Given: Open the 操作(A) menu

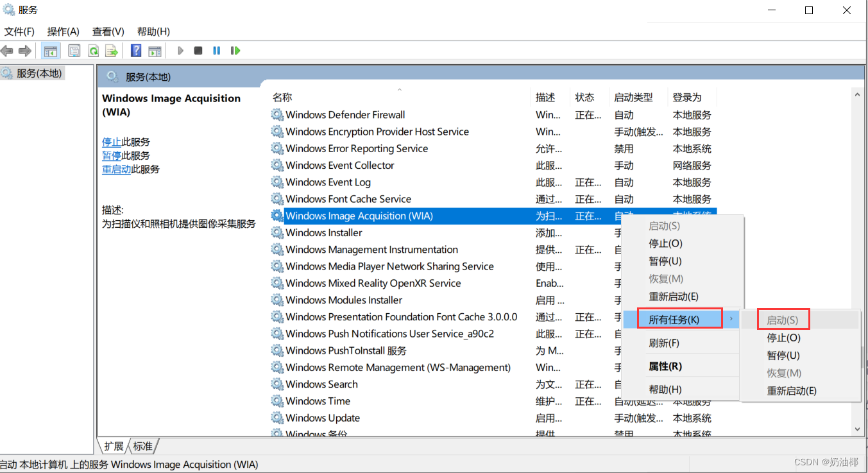Looking at the screenshot, I should tap(64, 31).
